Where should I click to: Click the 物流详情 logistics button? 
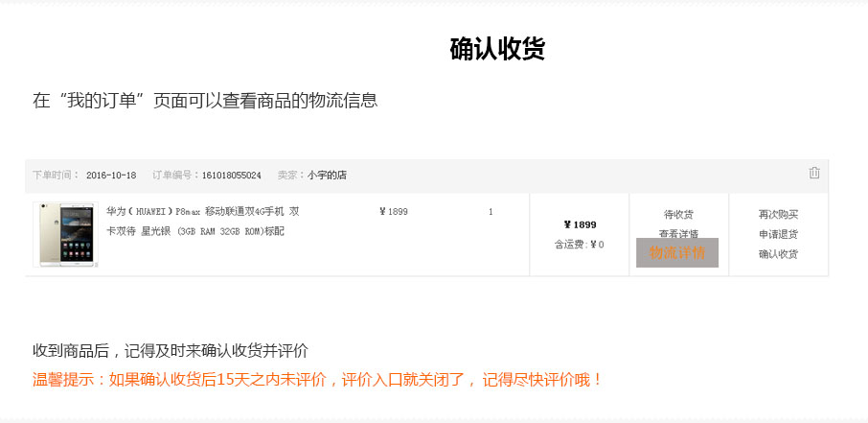click(677, 253)
